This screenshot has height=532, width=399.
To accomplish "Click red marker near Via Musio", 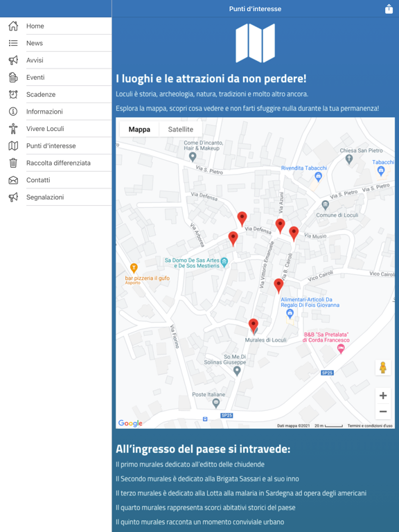I will 294,233.
